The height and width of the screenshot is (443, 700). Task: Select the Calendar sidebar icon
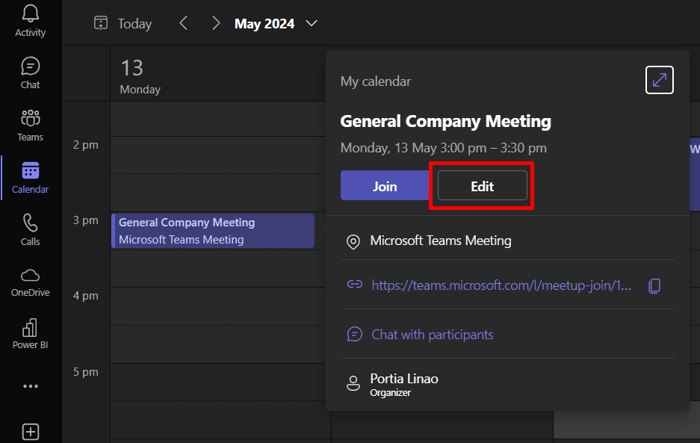pos(30,178)
